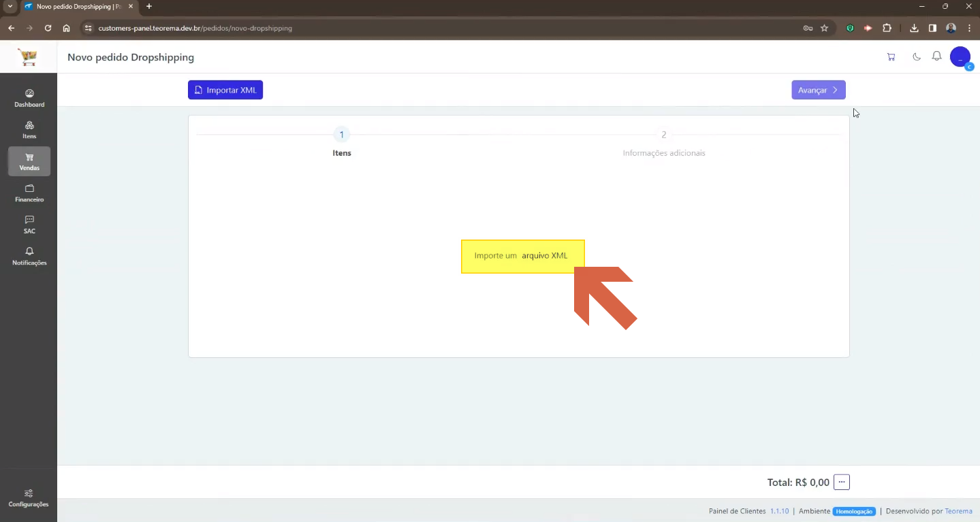Open Chrome profile avatar

[951, 28]
